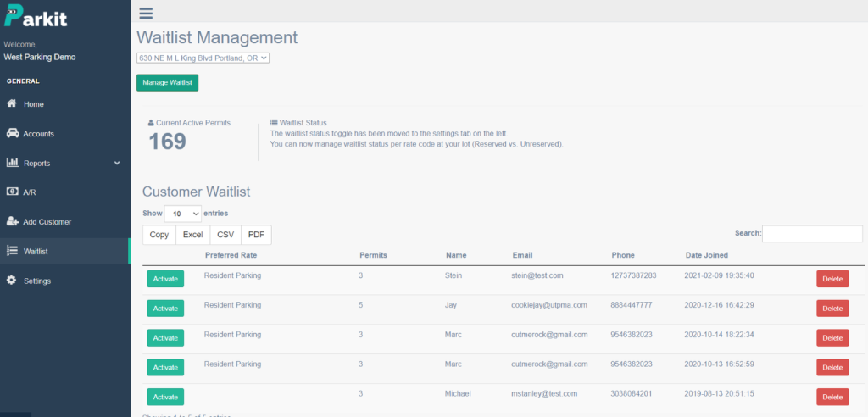Expand the Reports submenu chevron
The height and width of the screenshot is (417, 868).
pos(117,163)
